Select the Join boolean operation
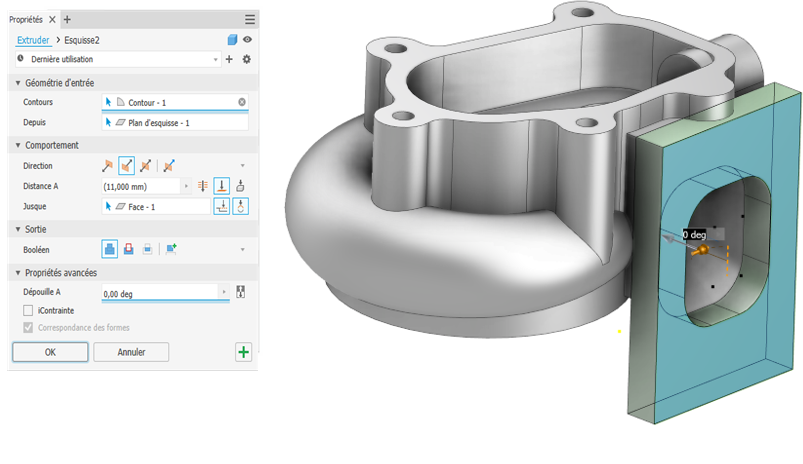This screenshot has width=803, height=464. pyautogui.click(x=110, y=249)
